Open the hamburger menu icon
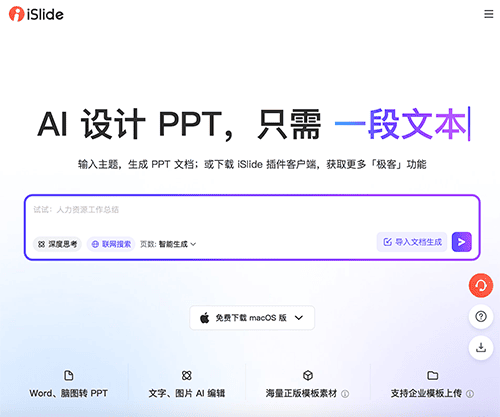 (x=488, y=14)
